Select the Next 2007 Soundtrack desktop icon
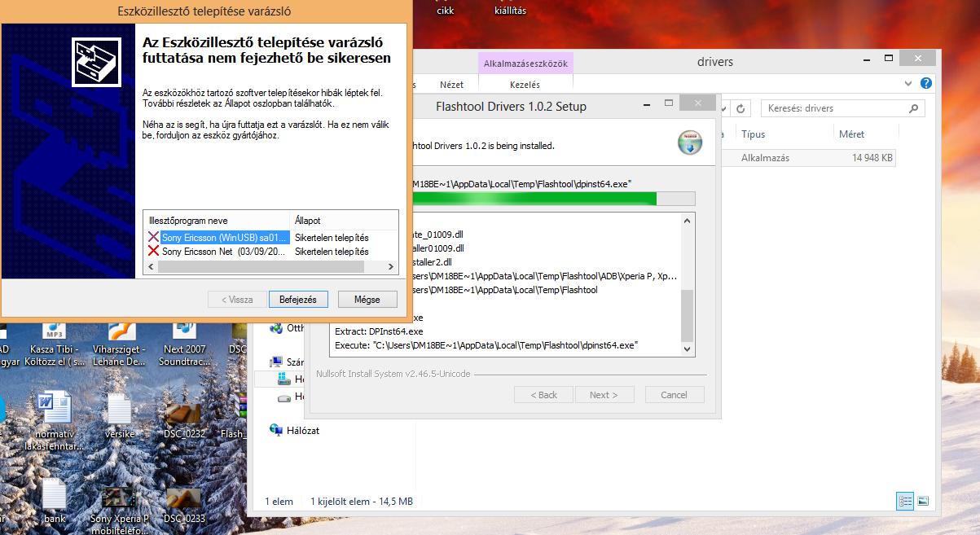Viewport: 980px width, 535px height. 185,342
